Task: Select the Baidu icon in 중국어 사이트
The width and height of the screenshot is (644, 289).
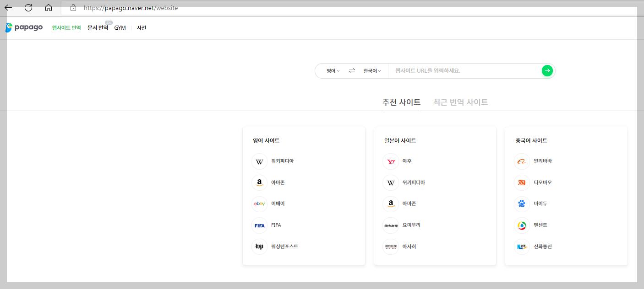Action: (522, 203)
